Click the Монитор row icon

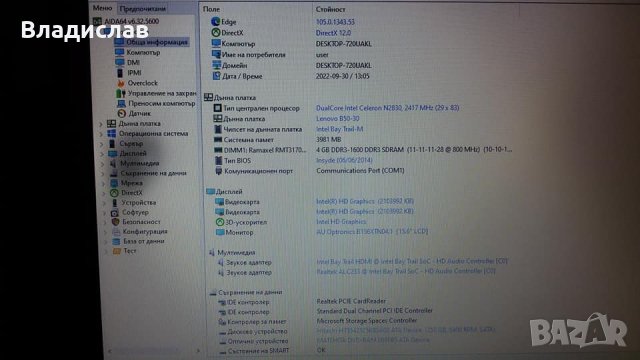click(x=220, y=232)
